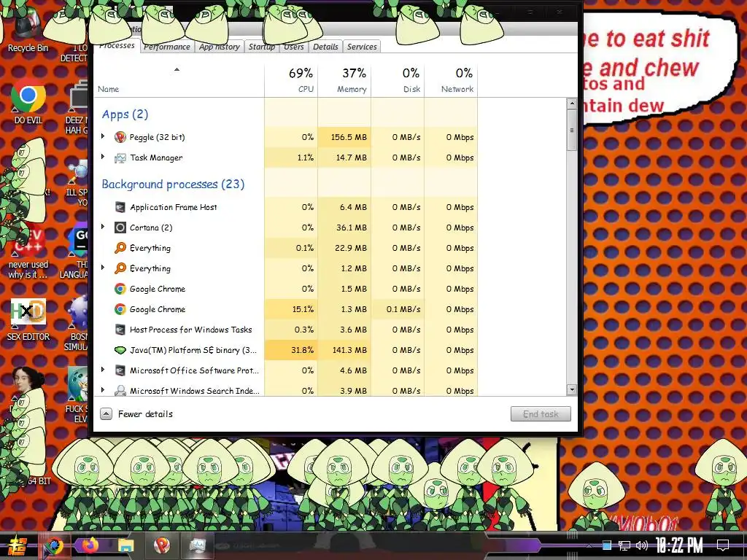Expand the Microsoft Office Software Protection row
The width and height of the screenshot is (747, 560).
click(x=103, y=370)
